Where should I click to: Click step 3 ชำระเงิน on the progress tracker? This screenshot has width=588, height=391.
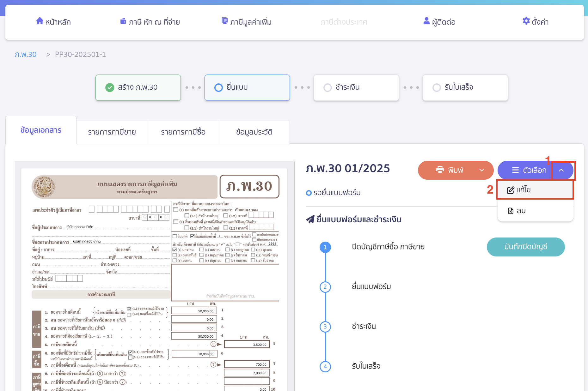[x=356, y=87]
